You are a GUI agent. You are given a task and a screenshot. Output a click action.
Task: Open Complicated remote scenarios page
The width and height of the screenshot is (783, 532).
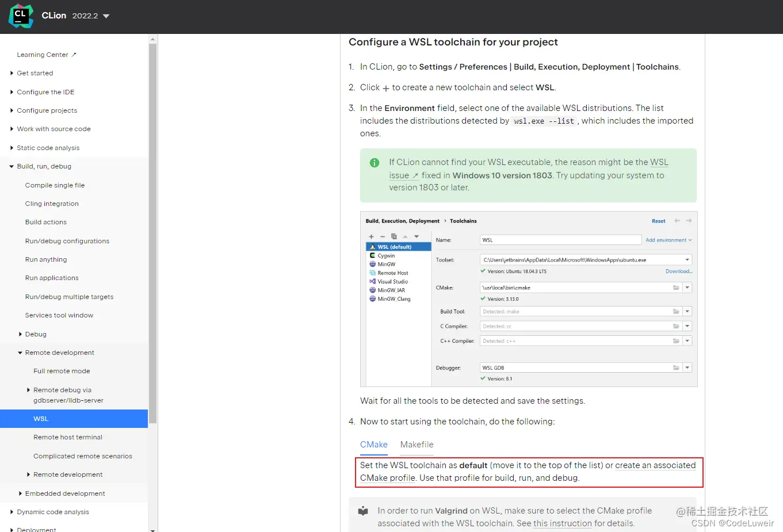pyautogui.click(x=83, y=456)
